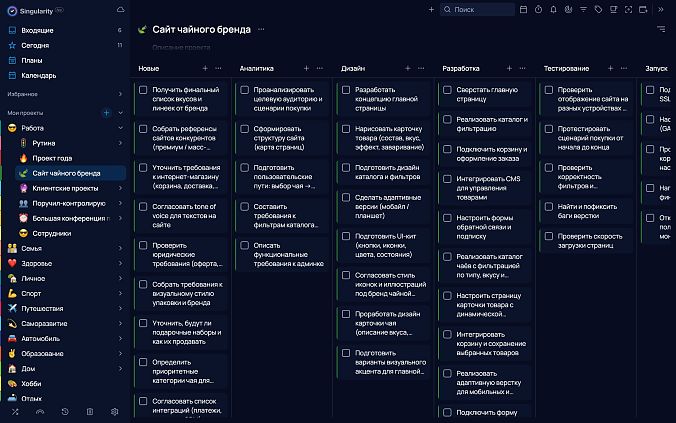Expand the Избранное section chevron

(x=120, y=94)
